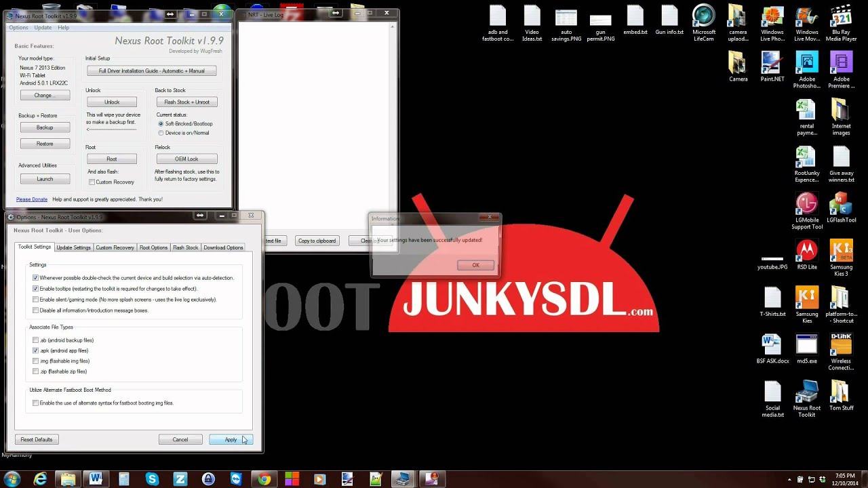This screenshot has width=868, height=488.
Task: Launch Advanced Utilities
Action: [45, 180]
